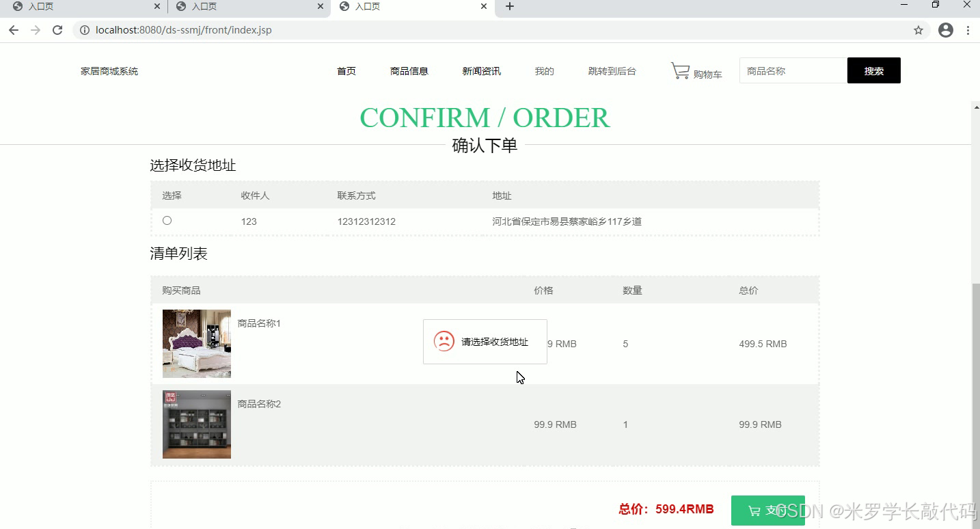Open the shopping cart 购物车
Viewport: 980px width, 529px height.
click(x=696, y=71)
